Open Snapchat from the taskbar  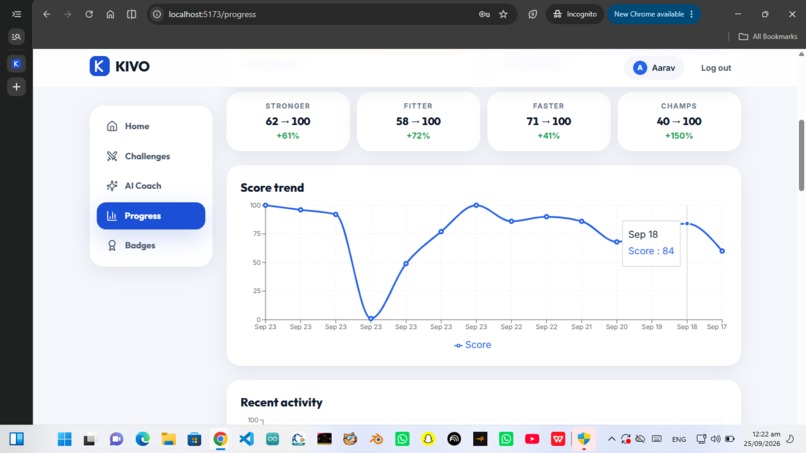pos(428,439)
